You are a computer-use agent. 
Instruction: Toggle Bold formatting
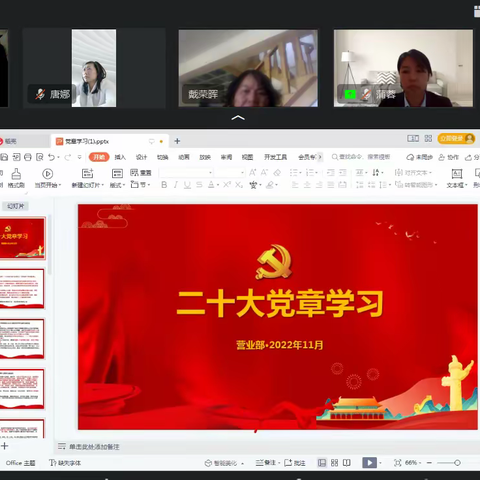(164, 185)
